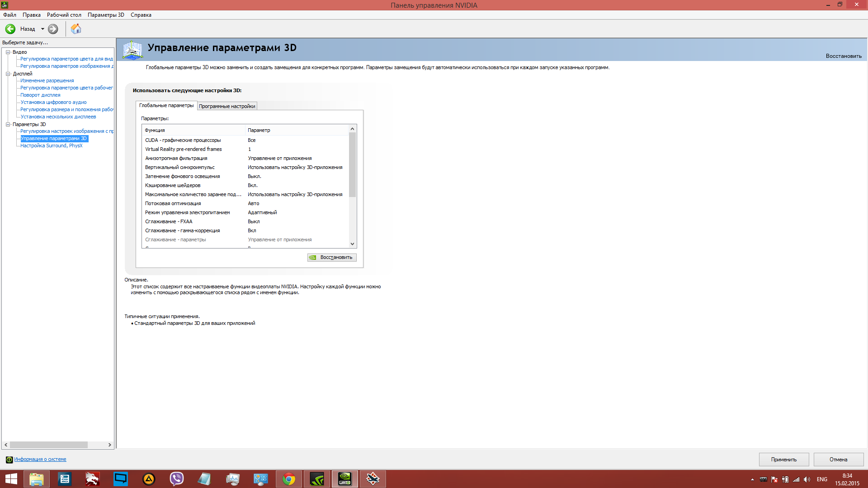Open the Back button history dropdown arrow
This screenshot has width=868, height=488.
(42, 29)
